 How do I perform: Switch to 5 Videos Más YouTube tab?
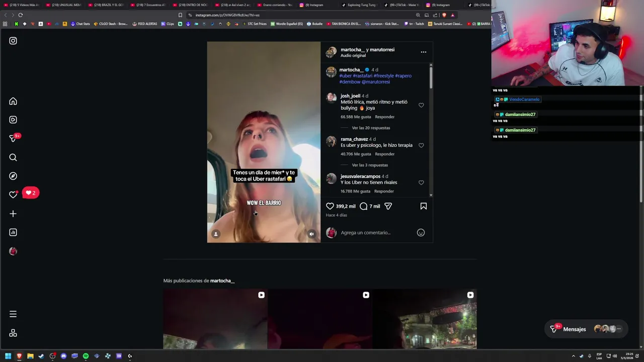click(23, 5)
